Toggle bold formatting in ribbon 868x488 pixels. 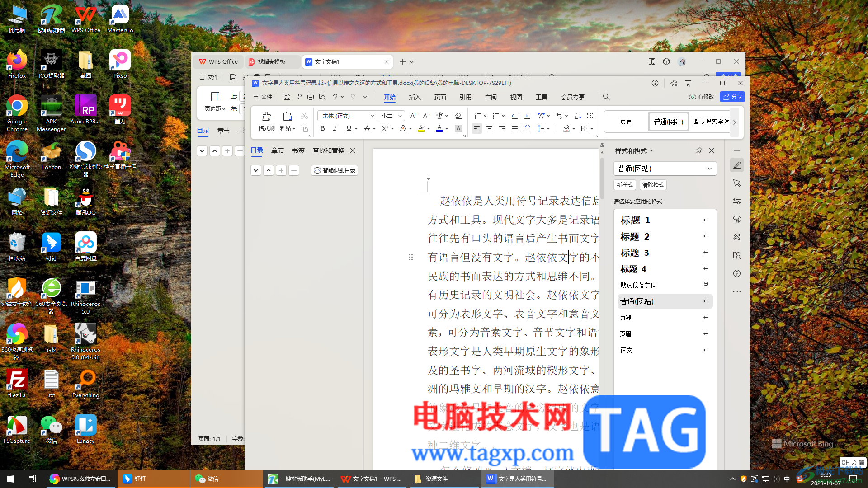pos(322,128)
